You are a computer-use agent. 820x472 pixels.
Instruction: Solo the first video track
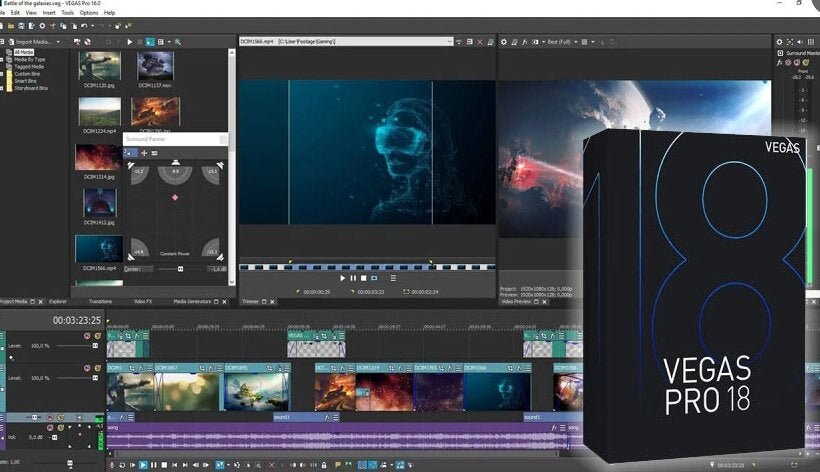coord(97,336)
